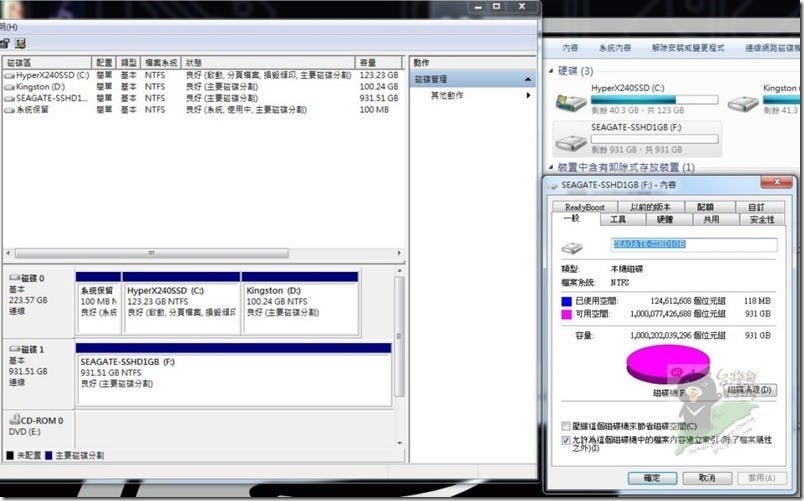Click 解除安裝或變更程式 in the Explorer toolbar
Image resolution: width=804 pixels, height=501 pixels.
coord(688,48)
